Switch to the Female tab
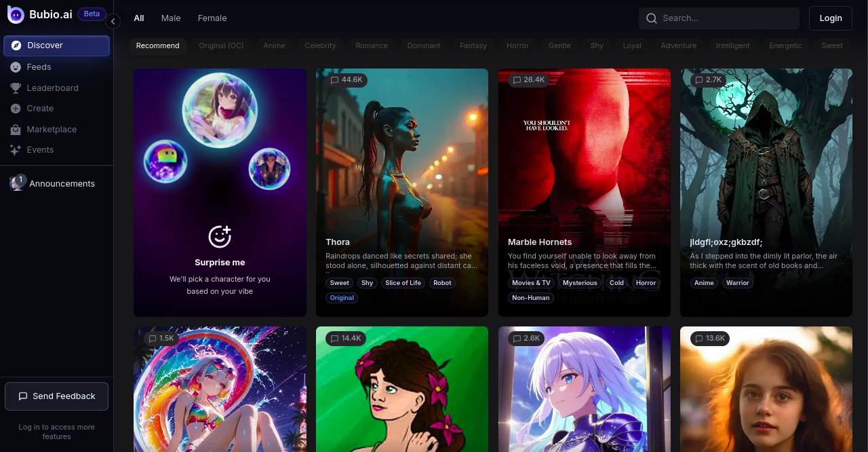The width and height of the screenshot is (868, 452). point(212,18)
